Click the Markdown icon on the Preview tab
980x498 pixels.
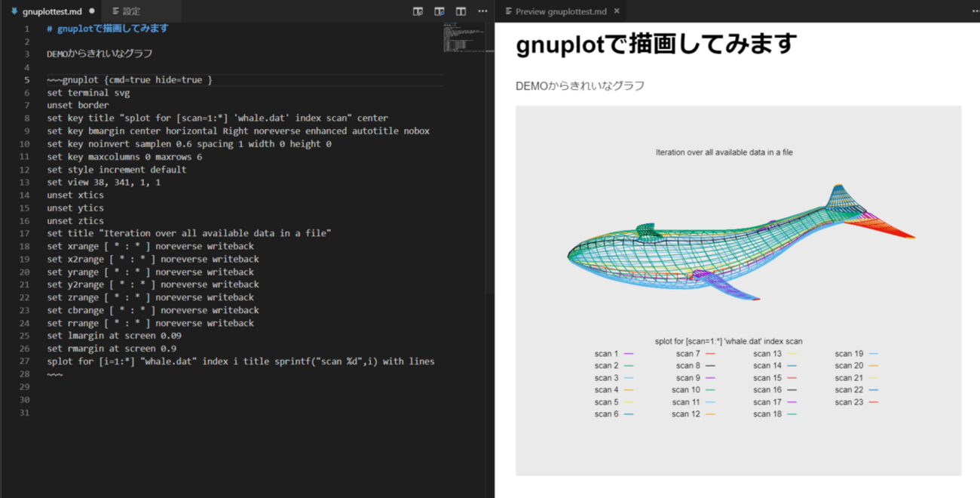(x=507, y=11)
